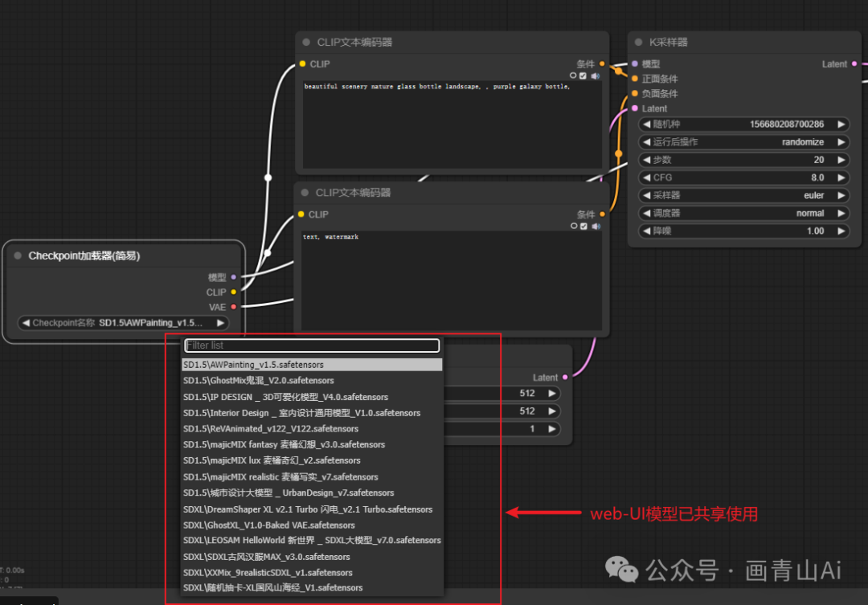Choose 城市设计大模型 UrbanDesign_v7 checkpoint
The height and width of the screenshot is (605, 868).
(312, 493)
